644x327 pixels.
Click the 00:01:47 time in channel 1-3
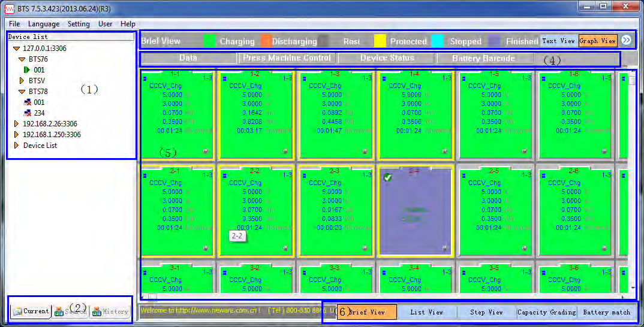[x=329, y=131]
